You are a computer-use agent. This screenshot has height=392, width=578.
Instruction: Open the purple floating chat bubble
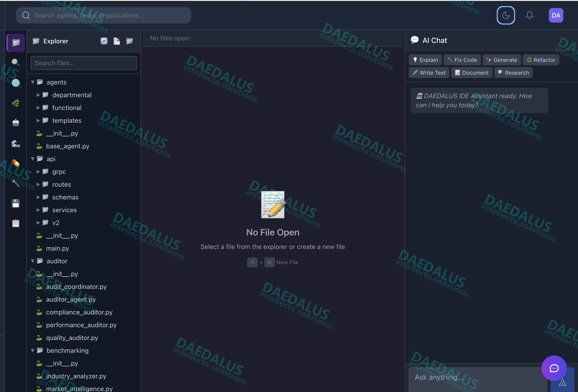tap(554, 368)
